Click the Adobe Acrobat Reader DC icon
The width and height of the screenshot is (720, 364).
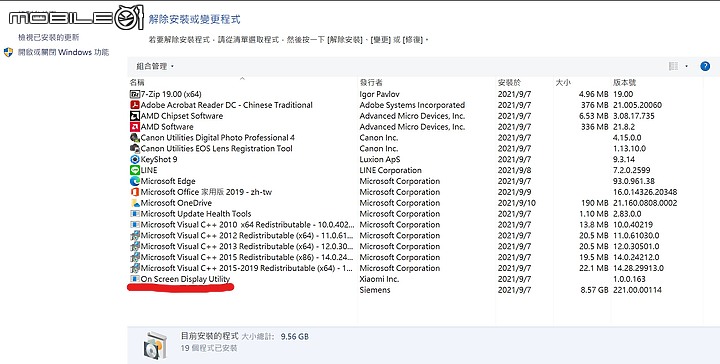coord(135,105)
